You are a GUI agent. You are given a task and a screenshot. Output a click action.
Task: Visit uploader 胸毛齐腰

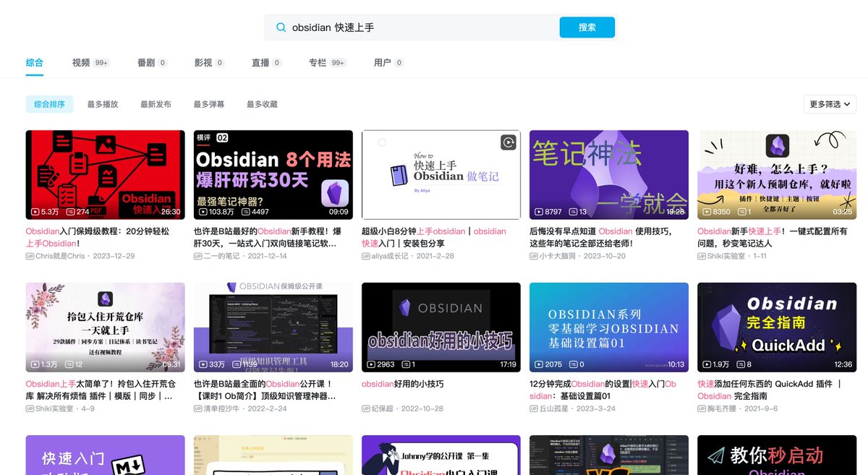coord(721,408)
